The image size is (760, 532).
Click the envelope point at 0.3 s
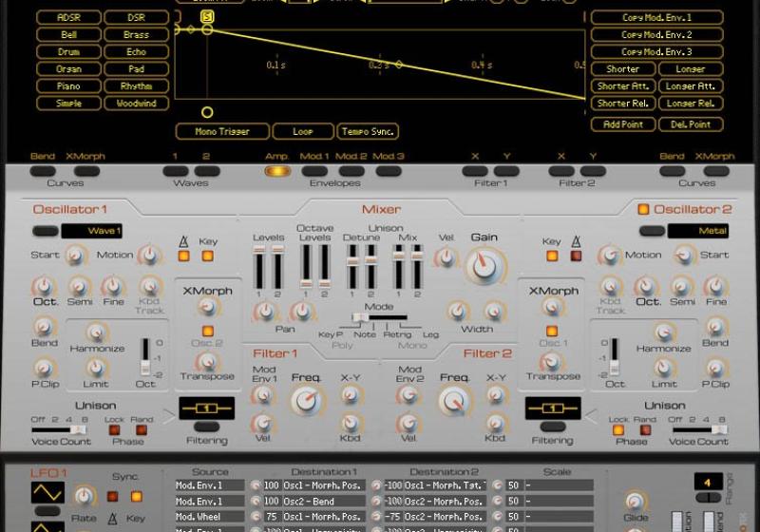tap(398, 65)
